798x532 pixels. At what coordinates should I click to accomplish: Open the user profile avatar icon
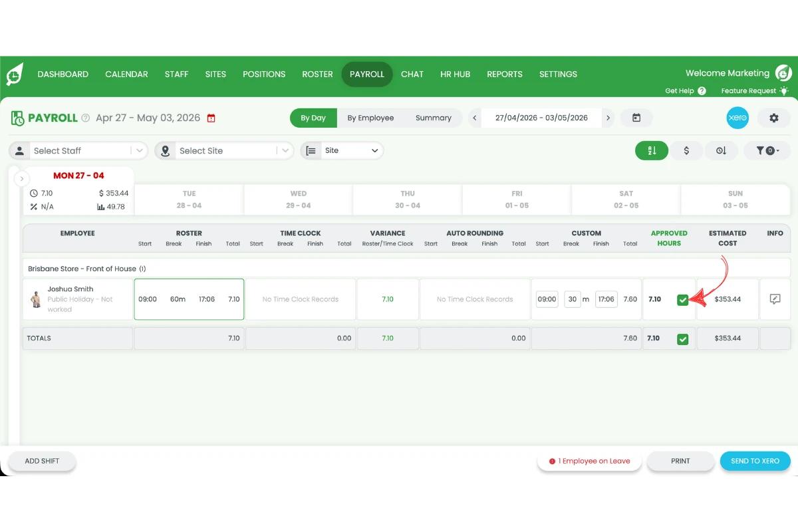tap(784, 73)
